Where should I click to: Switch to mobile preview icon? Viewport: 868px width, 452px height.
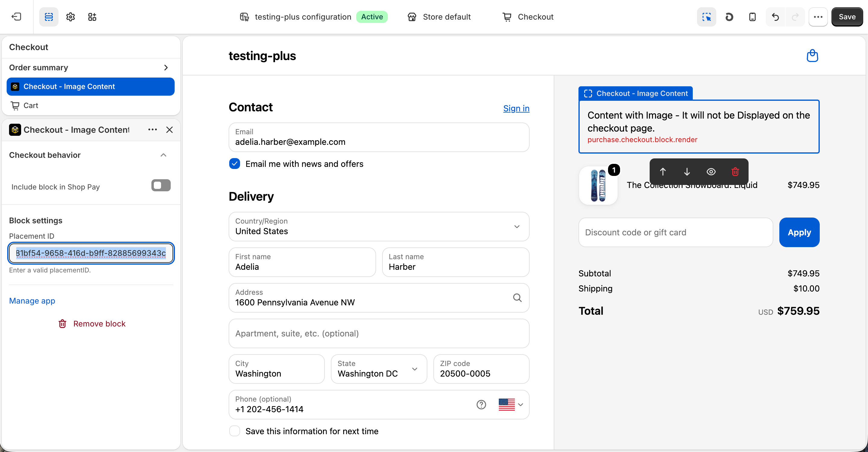click(752, 17)
